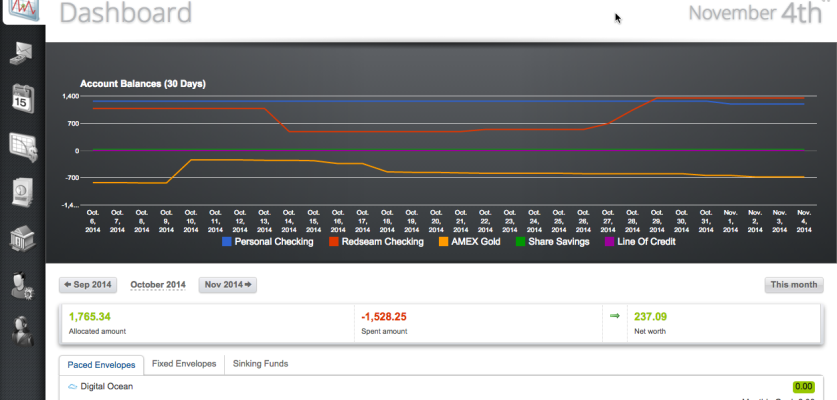The width and height of the screenshot is (837, 400).
Task: Open the bank building sidebar icon
Action: coord(22,239)
